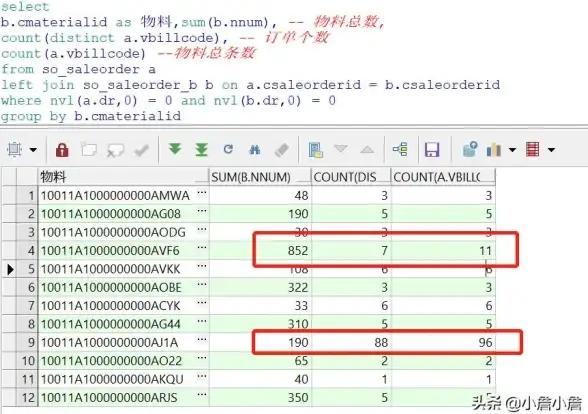Open dropdown beside red table icon
588x414 pixels.
[x=551, y=150]
